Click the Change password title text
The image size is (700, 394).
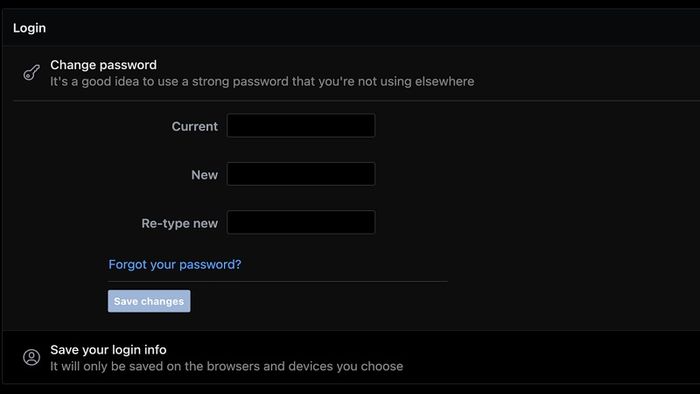point(104,65)
